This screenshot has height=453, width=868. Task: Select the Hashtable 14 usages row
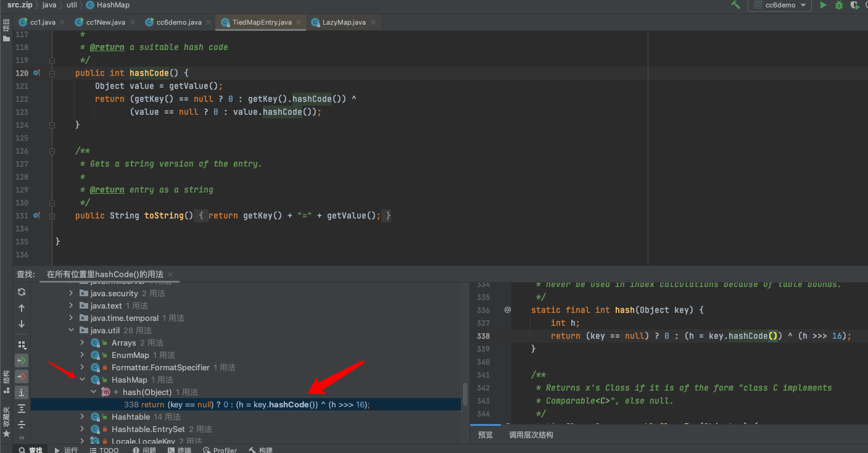246,417
